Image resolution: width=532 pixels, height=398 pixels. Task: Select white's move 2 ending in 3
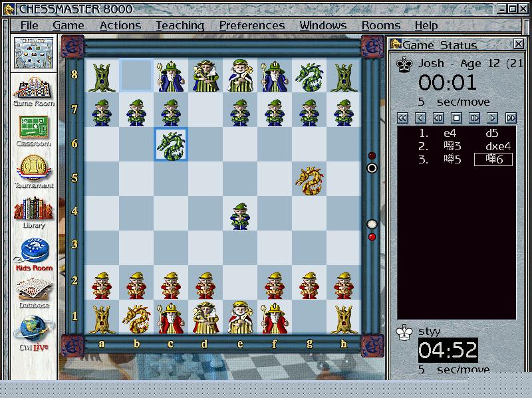click(452, 146)
